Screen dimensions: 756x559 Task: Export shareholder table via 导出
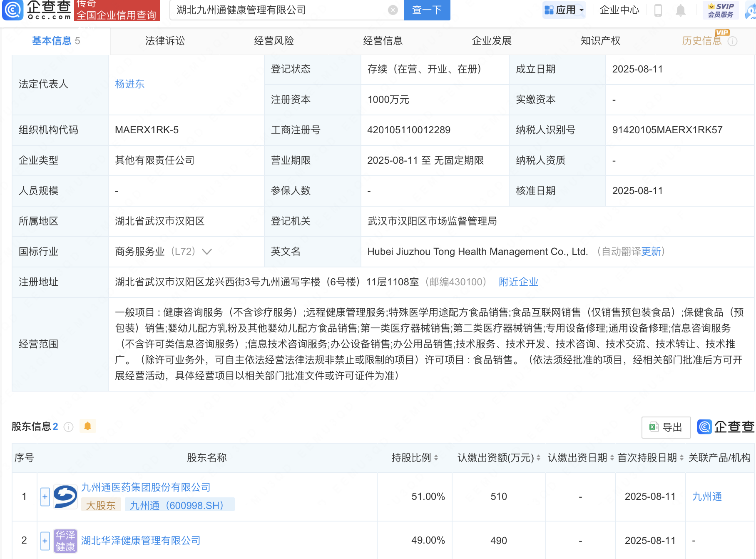[x=666, y=427]
